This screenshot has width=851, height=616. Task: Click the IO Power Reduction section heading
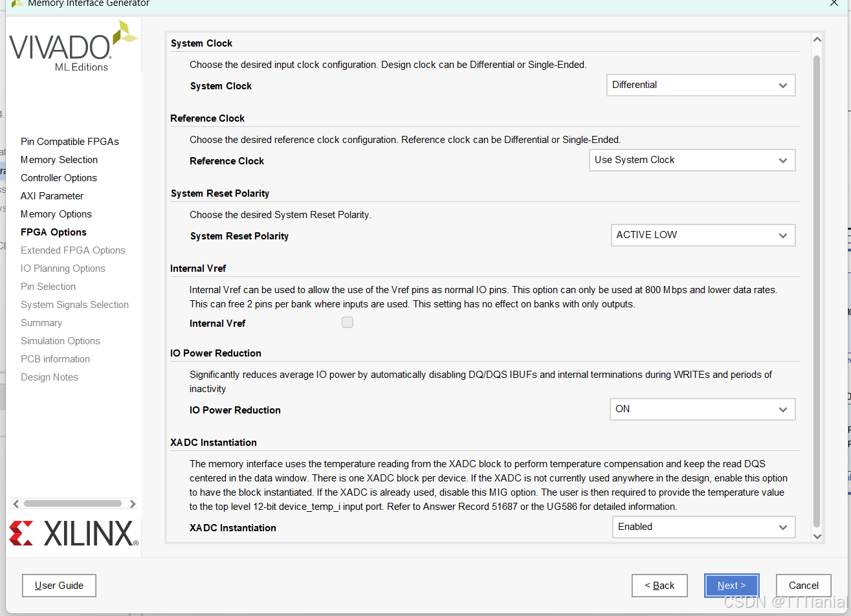216,353
